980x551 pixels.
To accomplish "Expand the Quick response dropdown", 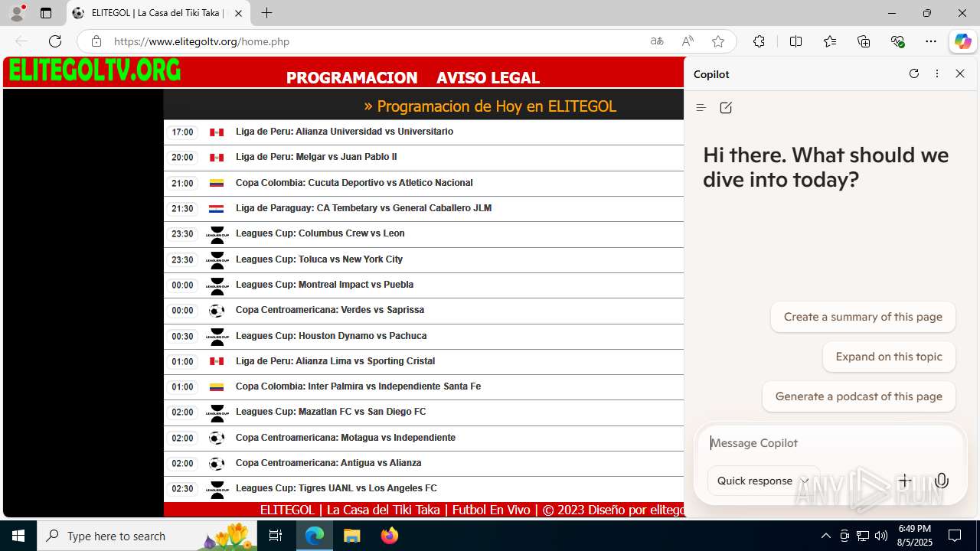I will (763, 481).
